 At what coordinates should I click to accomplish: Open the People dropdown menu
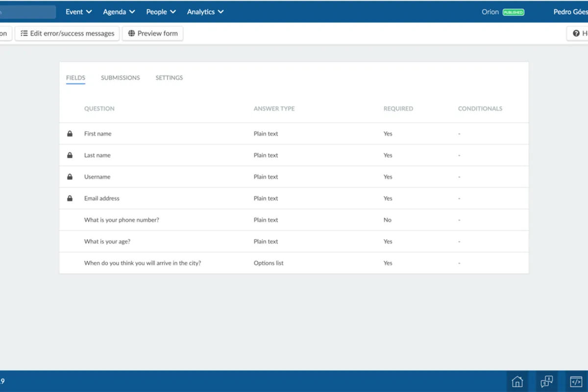[x=161, y=12]
